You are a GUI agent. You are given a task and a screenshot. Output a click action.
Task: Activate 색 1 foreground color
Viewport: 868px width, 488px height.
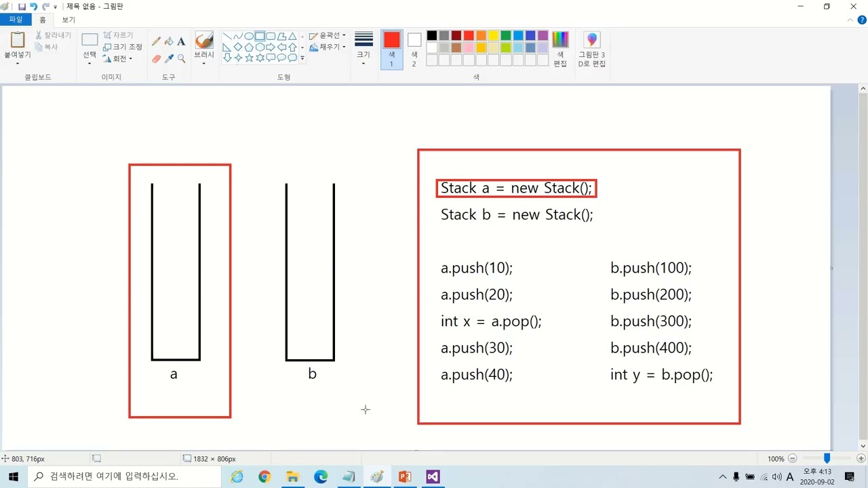[391, 49]
